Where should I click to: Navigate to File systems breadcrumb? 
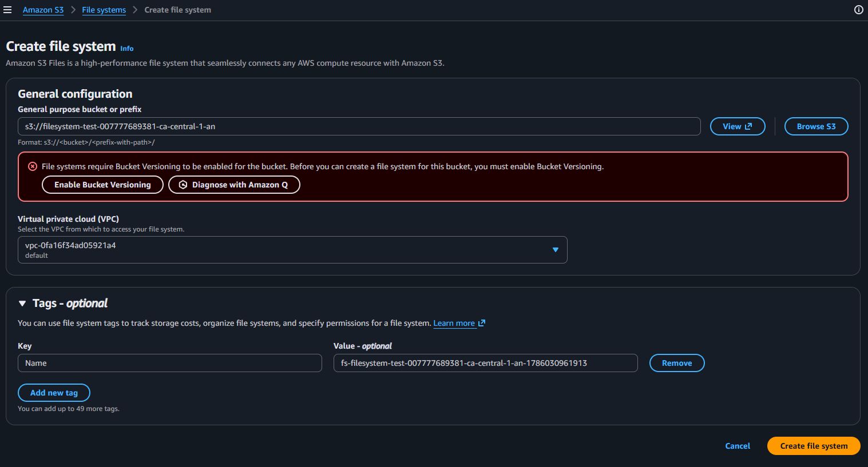coord(104,10)
